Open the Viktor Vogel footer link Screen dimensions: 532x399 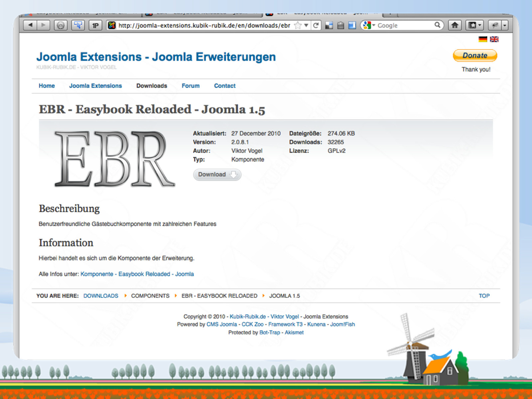point(285,317)
